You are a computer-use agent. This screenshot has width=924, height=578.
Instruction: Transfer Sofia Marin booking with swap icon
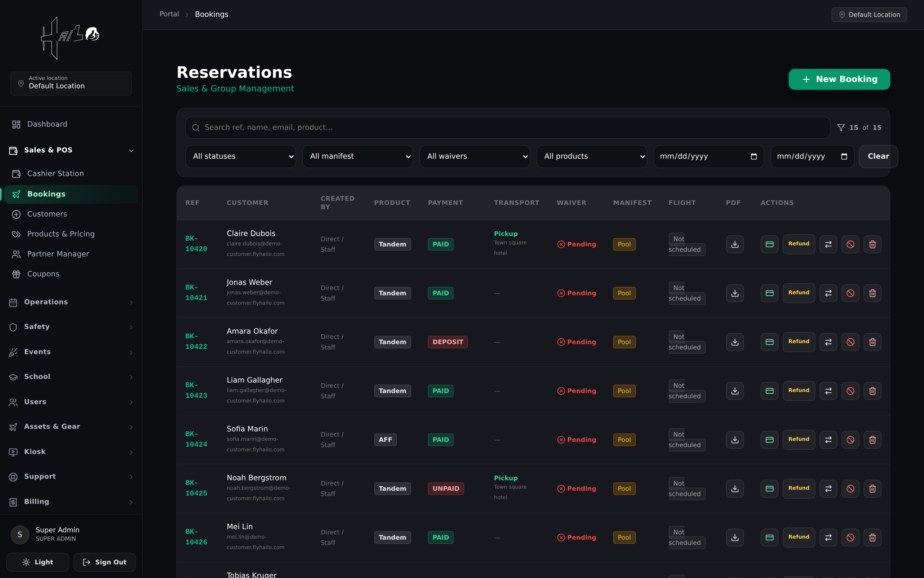[x=828, y=440]
